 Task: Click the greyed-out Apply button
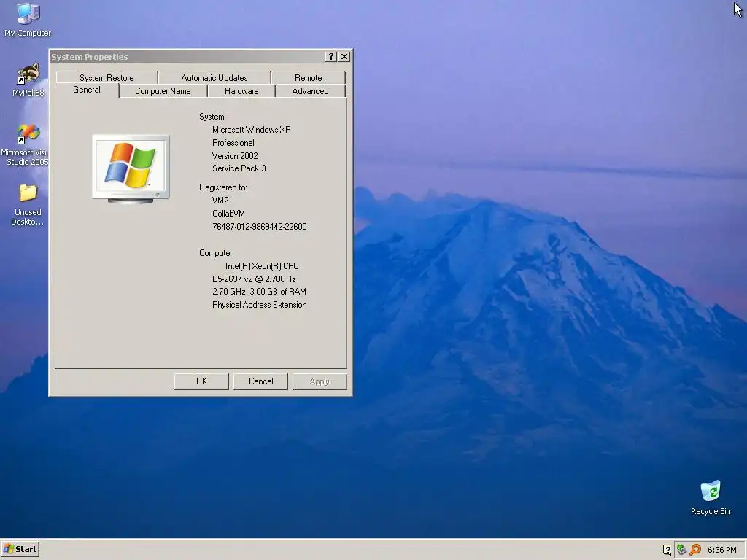(320, 381)
